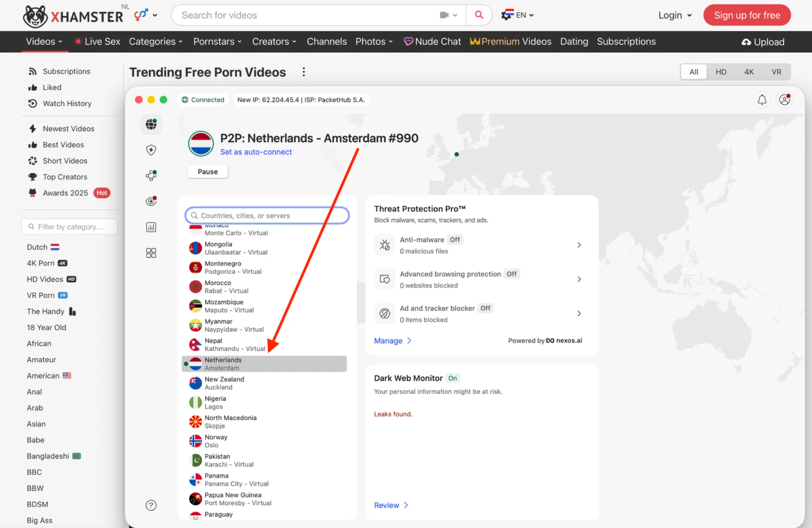
Task: Select the Netherlands Amsterdam server entry
Action: (264, 363)
